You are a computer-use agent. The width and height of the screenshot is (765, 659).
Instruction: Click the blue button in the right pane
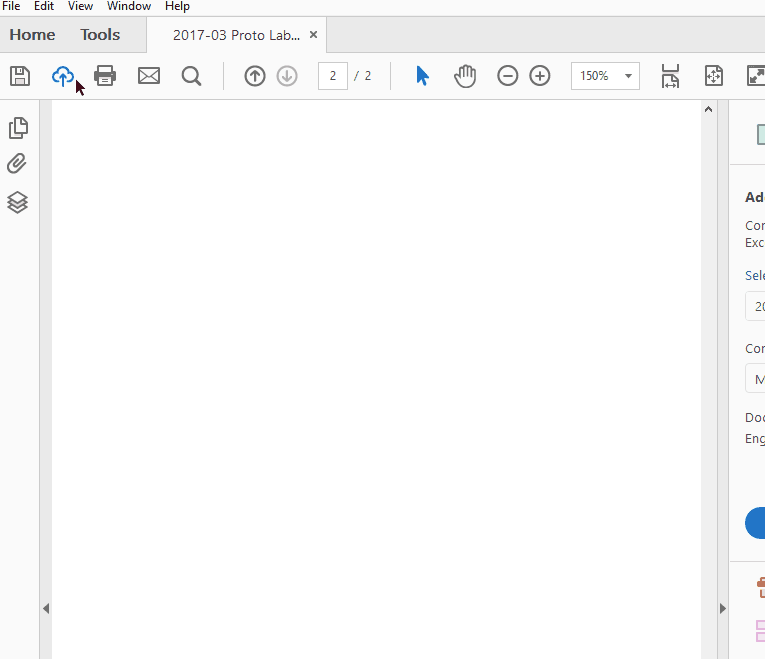pyautogui.click(x=755, y=523)
